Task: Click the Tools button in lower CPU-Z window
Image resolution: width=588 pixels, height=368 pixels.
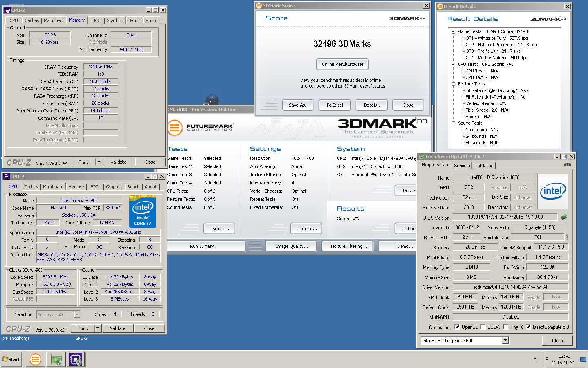Action: pyautogui.click(x=83, y=328)
